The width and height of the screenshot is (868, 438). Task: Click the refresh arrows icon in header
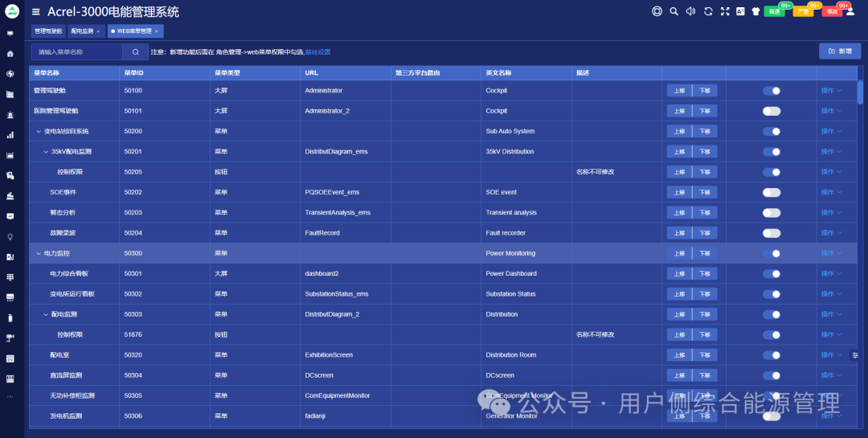tap(708, 11)
